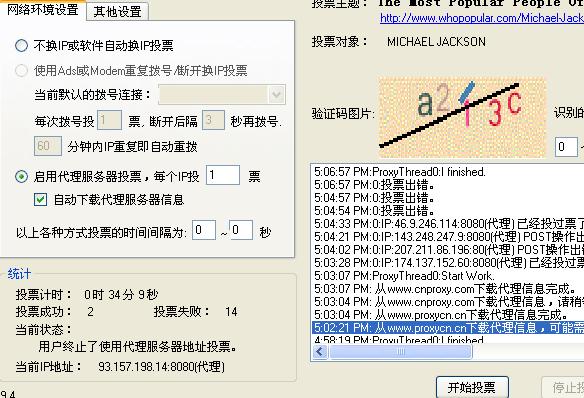Click the second time interval input box

pos(241,230)
